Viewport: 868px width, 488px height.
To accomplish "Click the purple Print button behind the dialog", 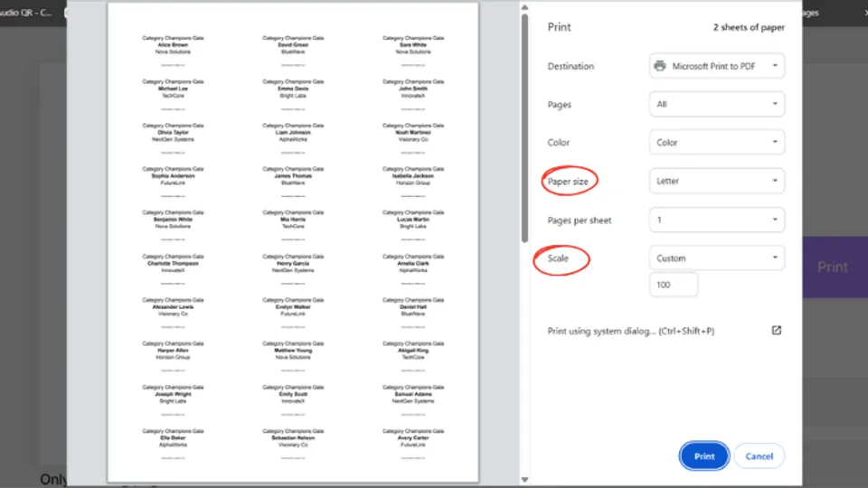I will [833, 267].
